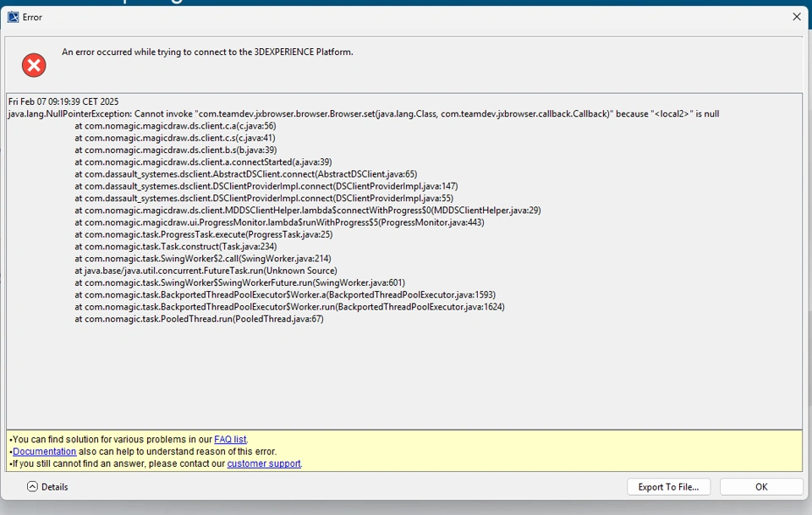The width and height of the screenshot is (812, 515).
Task: Click the SwingWorker.java:601 stack line
Action: pyautogui.click(x=239, y=282)
